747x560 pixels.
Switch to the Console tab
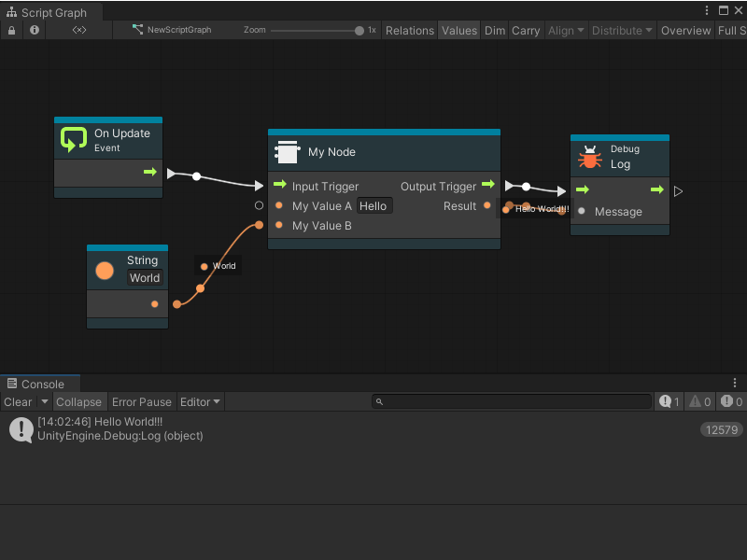pos(41,384)
